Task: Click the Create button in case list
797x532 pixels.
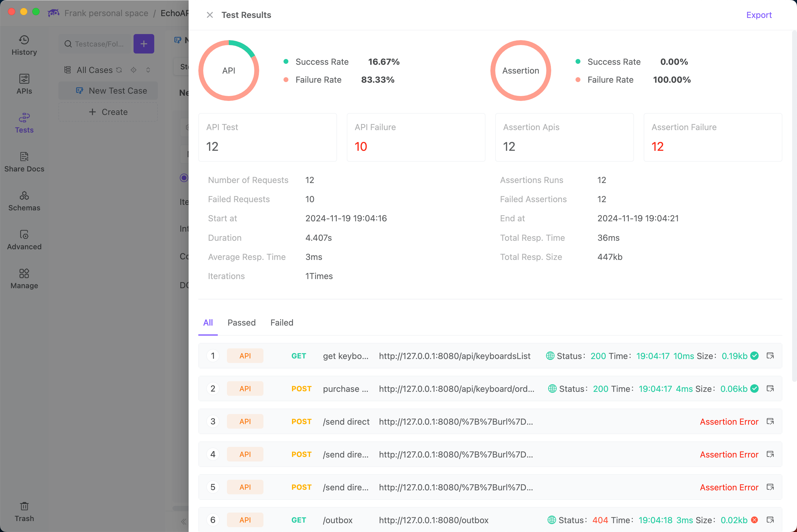Action: click(x=108, y=112)
